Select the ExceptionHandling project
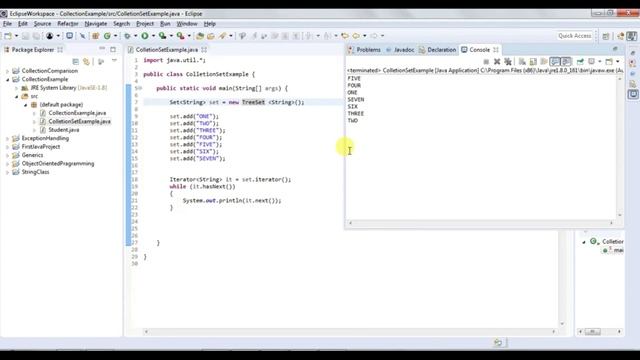The height and width of the screenshot is (360, 640). pos(45,138)
